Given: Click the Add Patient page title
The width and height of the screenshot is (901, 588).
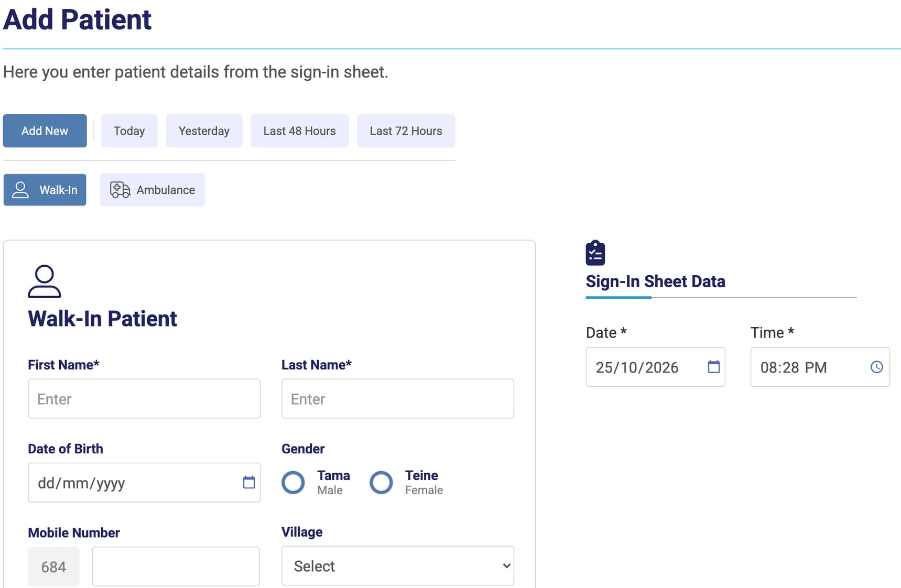Looking at the screenshot, I should [77, 19].
